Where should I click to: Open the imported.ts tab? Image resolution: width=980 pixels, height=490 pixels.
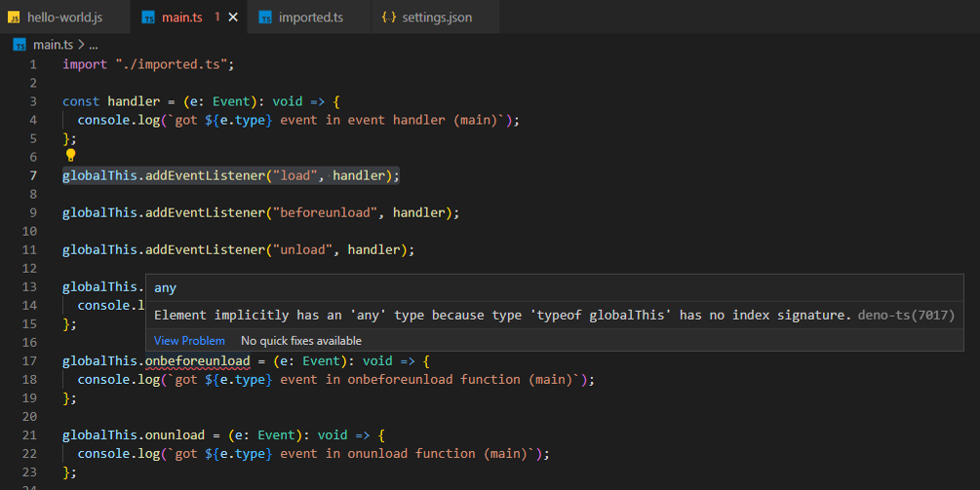coord(310,18)
